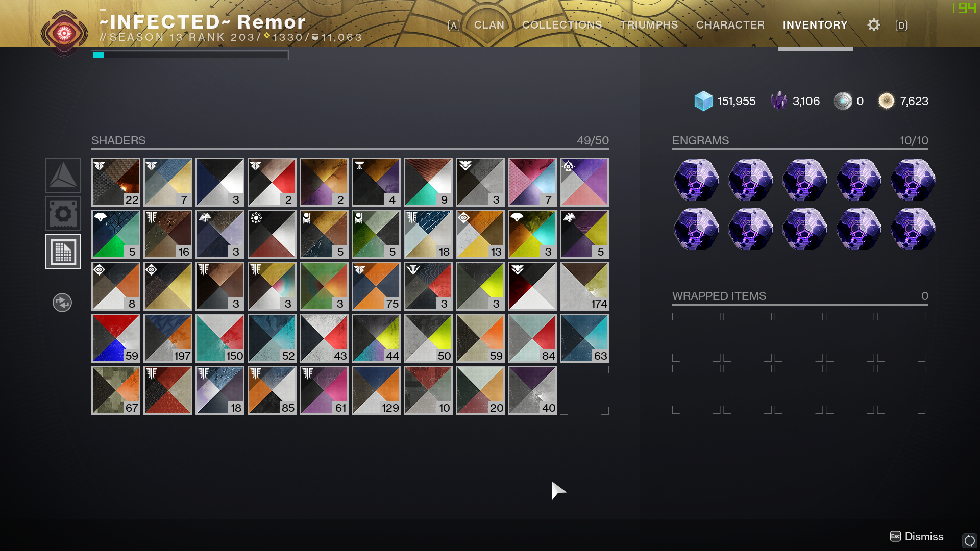Dismiss the inventory screen
The image size is (980, 551).
pos(924,537)
